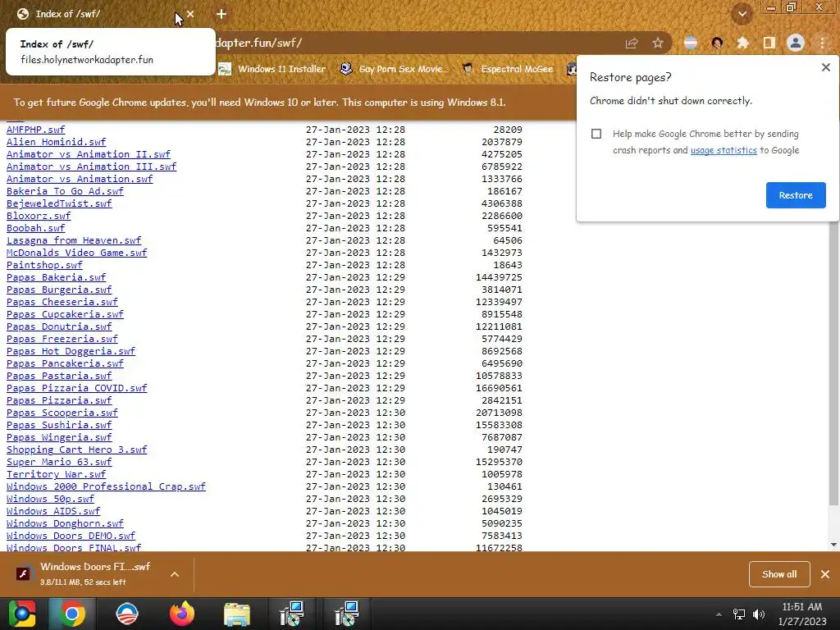Open McDonalds_Video_Game.swf link
This screenshot has width=840, height=630.
pyautogui.click(x=76, y=253)
